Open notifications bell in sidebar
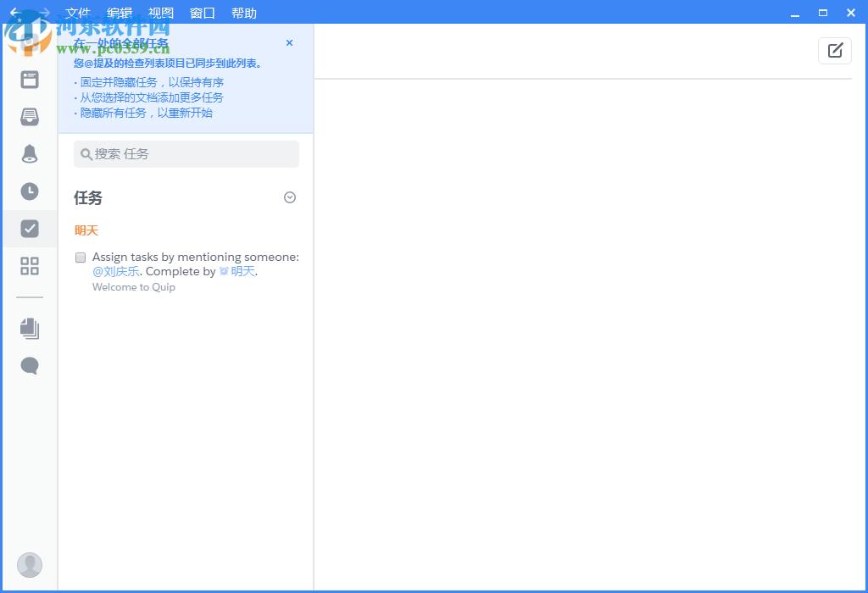This screenshot has height=593, width=868. 30,154
